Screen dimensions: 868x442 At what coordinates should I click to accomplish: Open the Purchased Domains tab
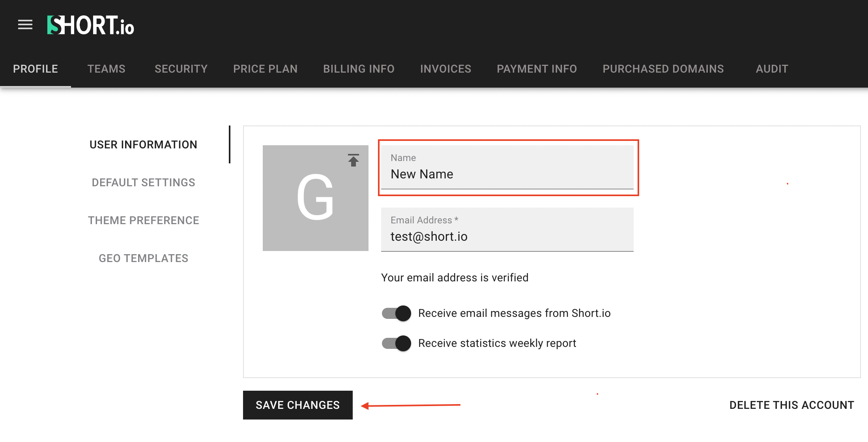[663, 69]
